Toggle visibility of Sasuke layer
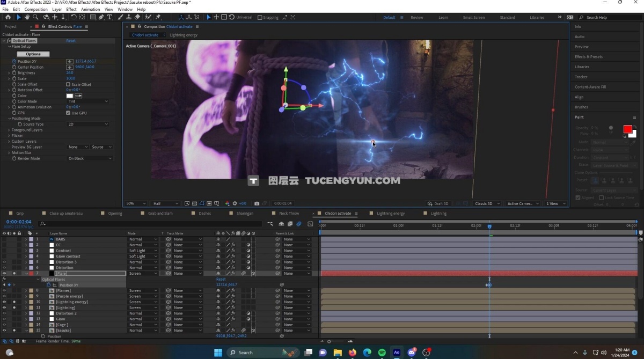 pyautogui.click(x=4, y=331)
